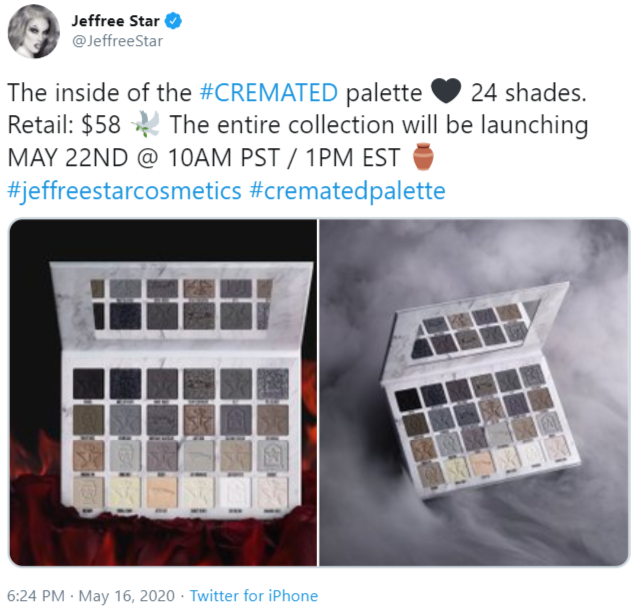
Task: Click the white dove emoji
Action: click(146, 123)
